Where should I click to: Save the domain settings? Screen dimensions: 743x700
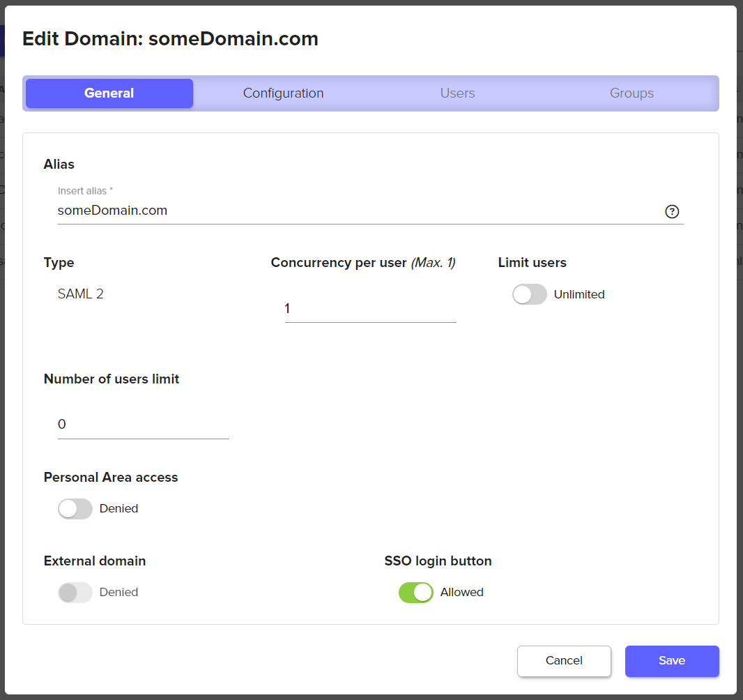(x=671, y=661)
